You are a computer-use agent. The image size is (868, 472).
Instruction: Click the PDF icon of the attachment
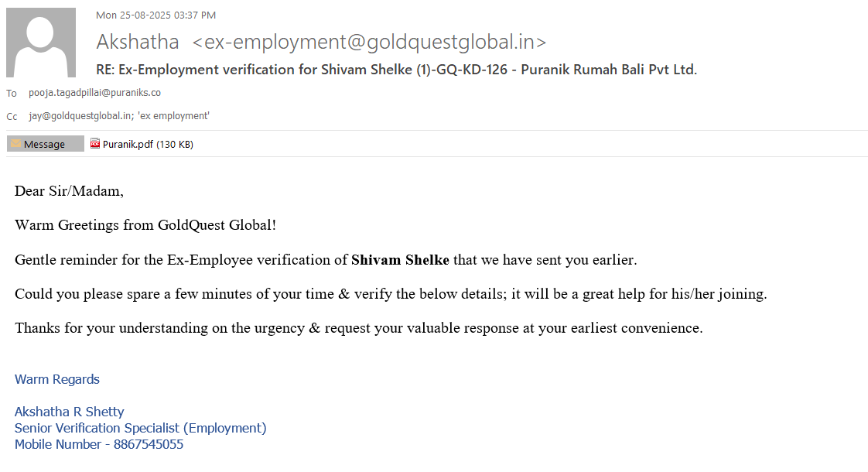95,143
